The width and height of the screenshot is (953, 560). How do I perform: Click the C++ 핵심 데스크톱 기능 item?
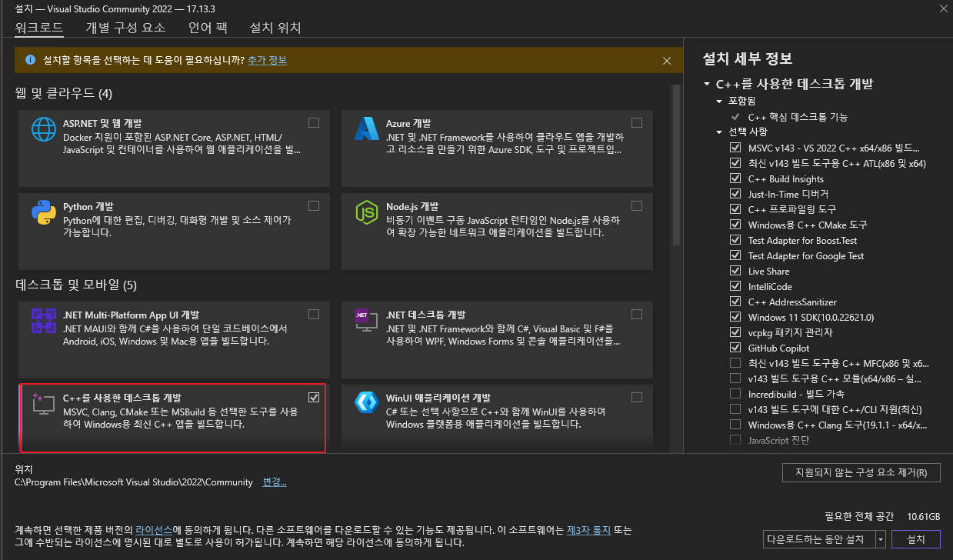tap(798, 117)
